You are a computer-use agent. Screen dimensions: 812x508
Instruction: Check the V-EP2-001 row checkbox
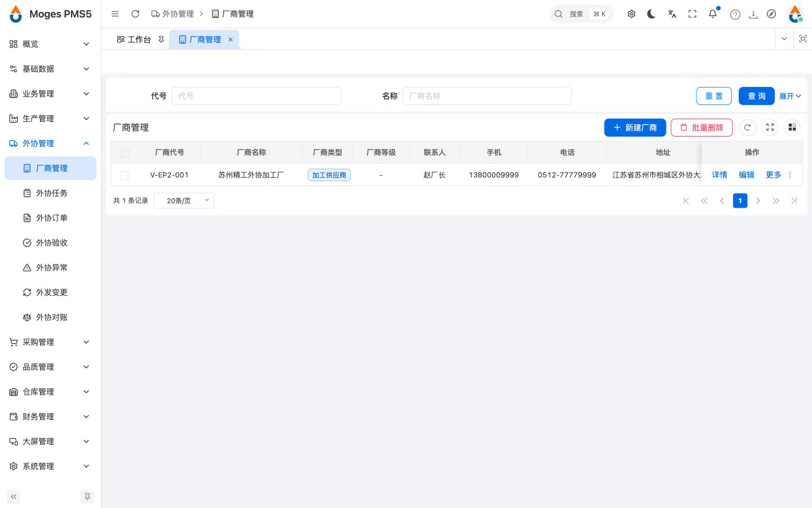125,176
